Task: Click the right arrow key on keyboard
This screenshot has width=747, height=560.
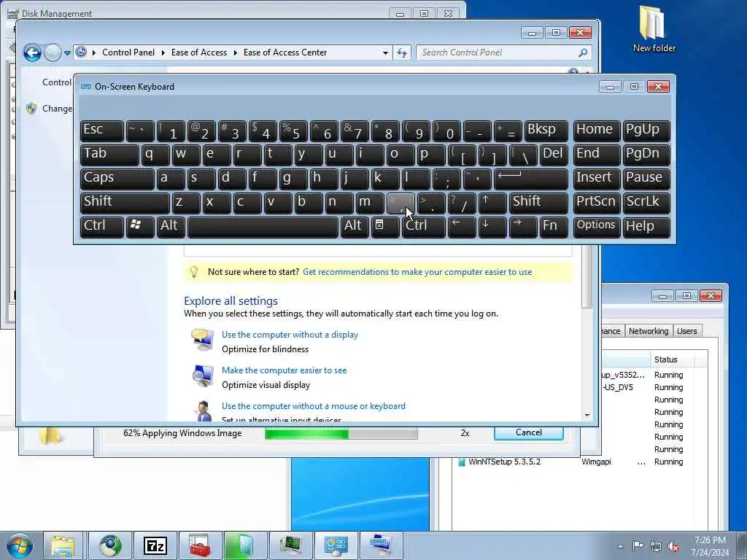Action: 522,227
